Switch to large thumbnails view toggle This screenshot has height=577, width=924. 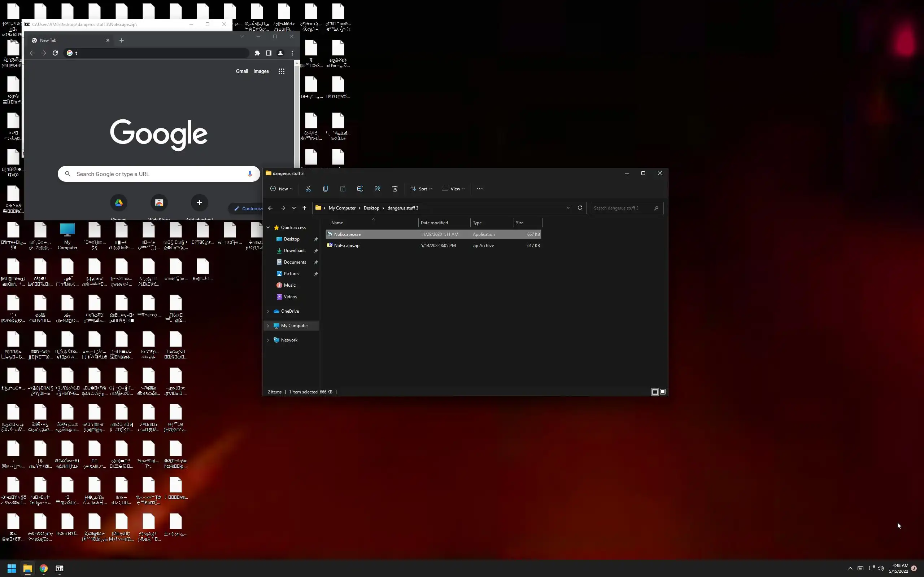coord(663,392)
